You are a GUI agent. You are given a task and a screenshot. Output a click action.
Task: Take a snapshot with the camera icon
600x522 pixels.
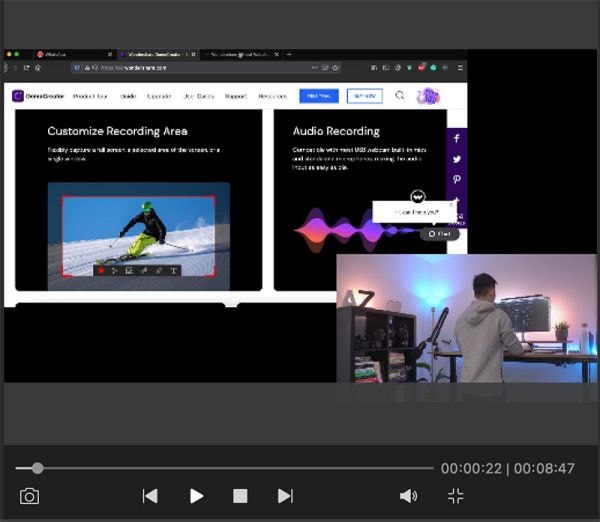tap(29, 496)
